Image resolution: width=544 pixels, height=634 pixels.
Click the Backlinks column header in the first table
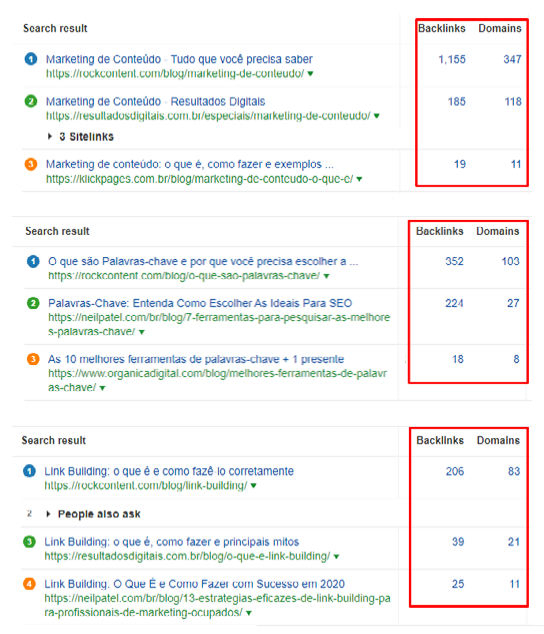(x=442, y=28)
